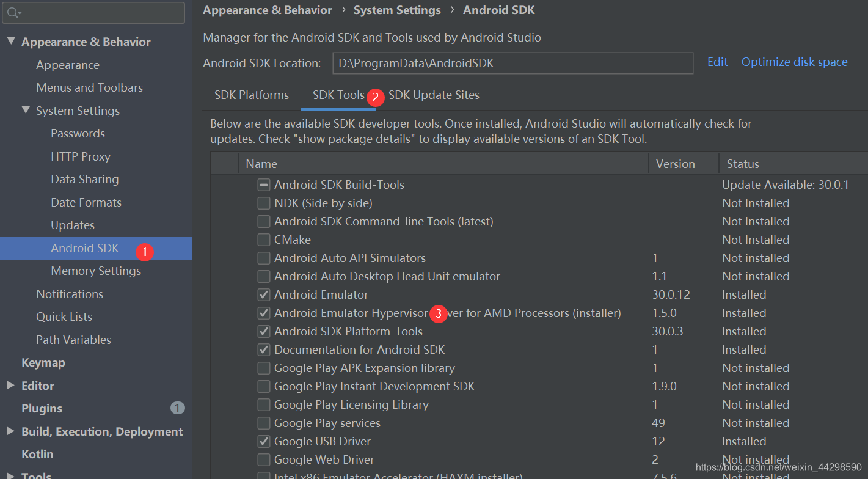Open Menus and Toolbars settings
This screenshot has width=868, height=479.
click(x=89, y=87)
